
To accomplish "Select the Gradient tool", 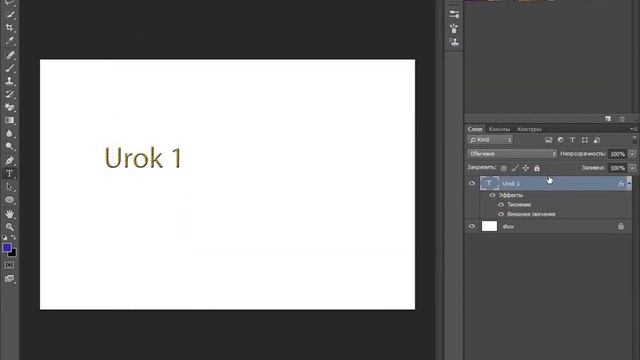I will pyautogui.click(x=10, y=120).
